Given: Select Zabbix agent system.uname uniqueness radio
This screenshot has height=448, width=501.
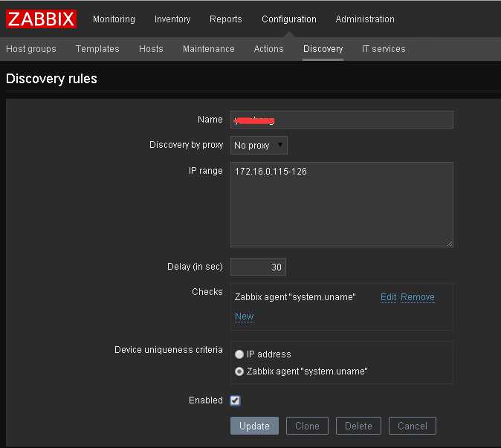Looking at the screenshot, I should pyautogui.click(x=239, y=371).
